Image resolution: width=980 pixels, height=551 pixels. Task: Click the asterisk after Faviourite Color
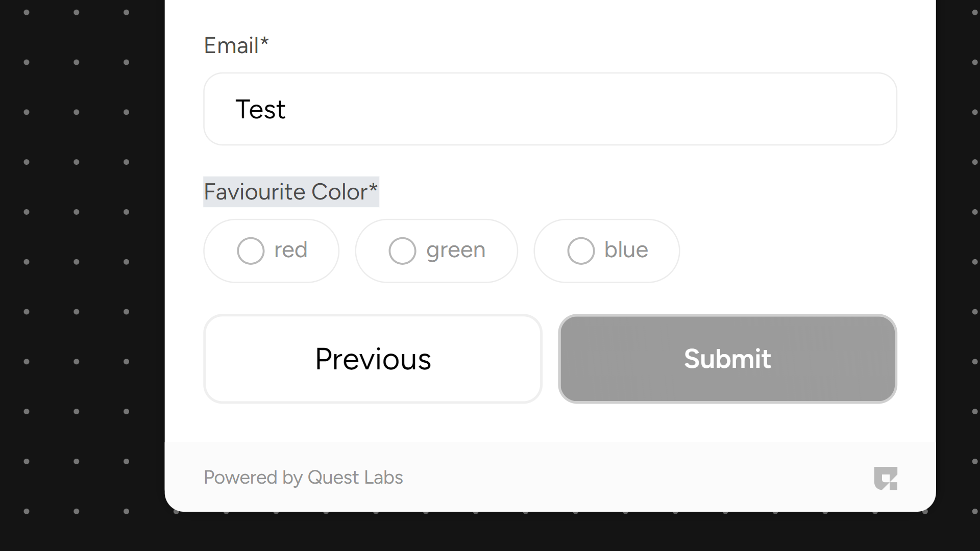point(373,189)
